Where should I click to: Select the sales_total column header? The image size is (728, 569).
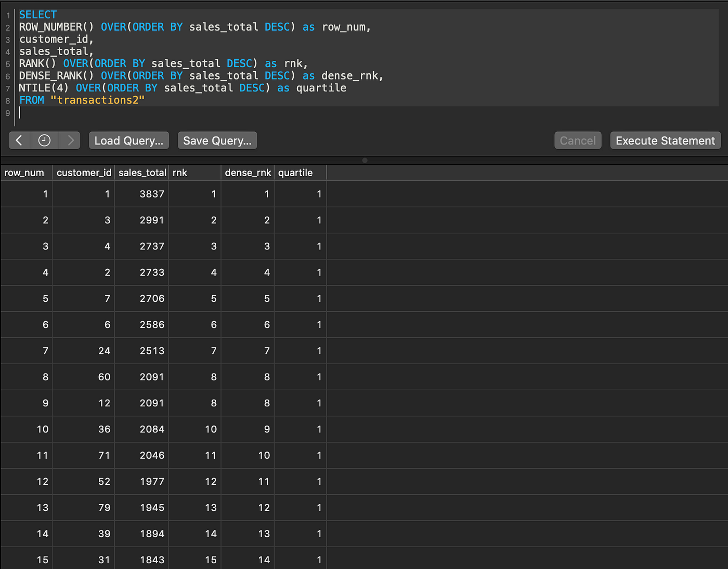click(142, 173)
